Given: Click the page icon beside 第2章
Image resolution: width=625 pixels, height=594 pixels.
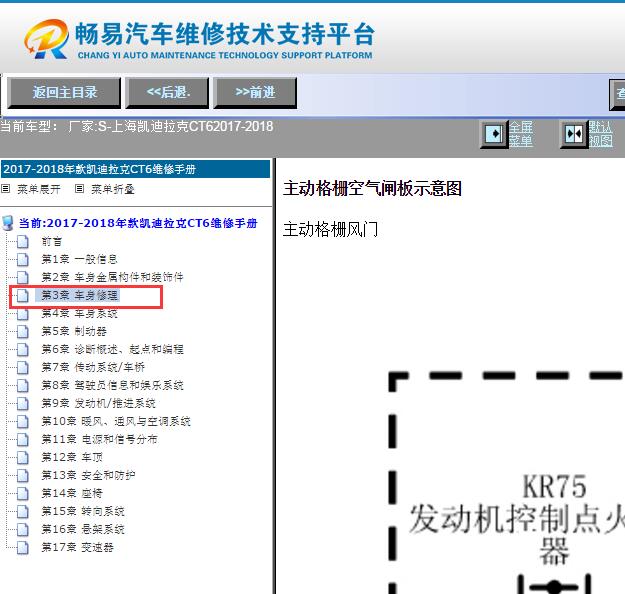Looking at the screenshot, I should [x=23, y=277].
